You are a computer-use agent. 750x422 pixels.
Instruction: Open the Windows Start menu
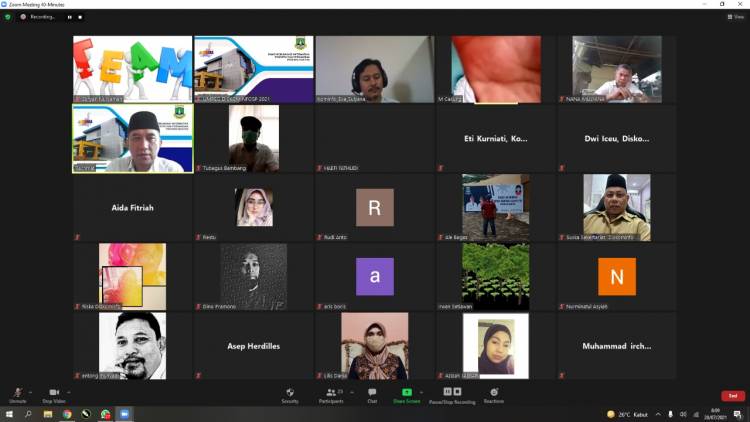coord(9,414)
